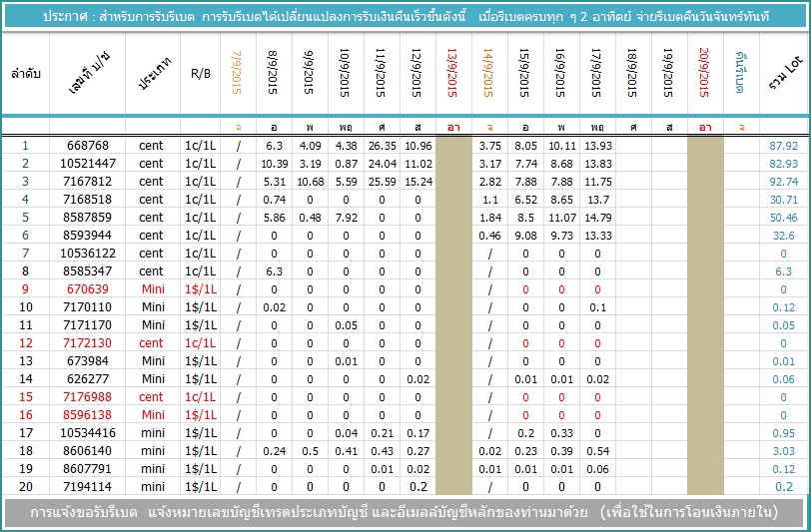Select the gray footer rebate notice text

click(404, 512)
